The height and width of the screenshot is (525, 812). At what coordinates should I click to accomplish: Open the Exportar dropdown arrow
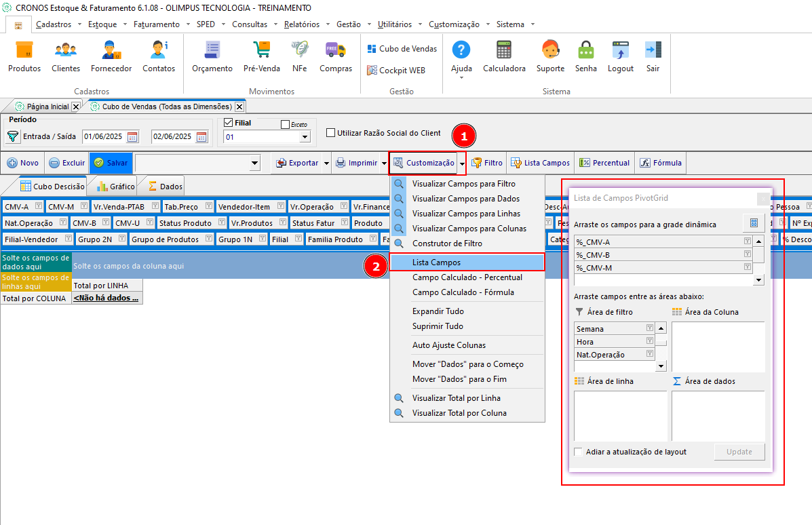click(x=326, y=163)
